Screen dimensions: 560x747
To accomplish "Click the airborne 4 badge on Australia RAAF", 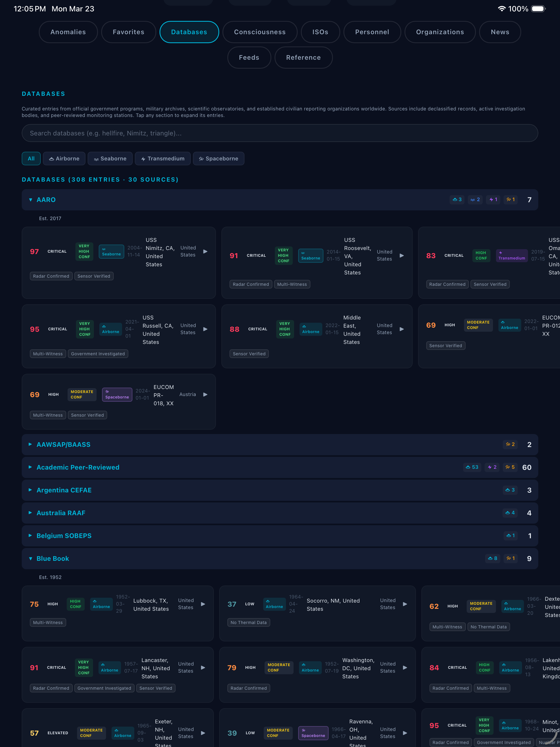I will pyautogui.click(x=510, y=513).
